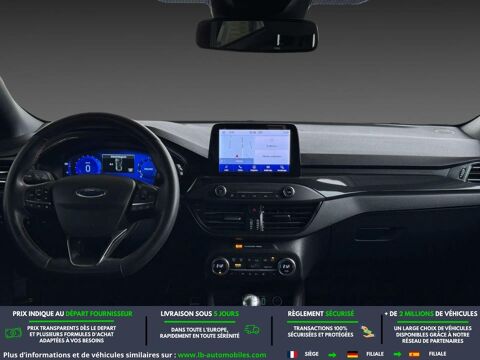Click the rear-view mirror
Image resolution: width=480 pixels, height=360 pixels.
pyautogui.click(x=257, y=35)
